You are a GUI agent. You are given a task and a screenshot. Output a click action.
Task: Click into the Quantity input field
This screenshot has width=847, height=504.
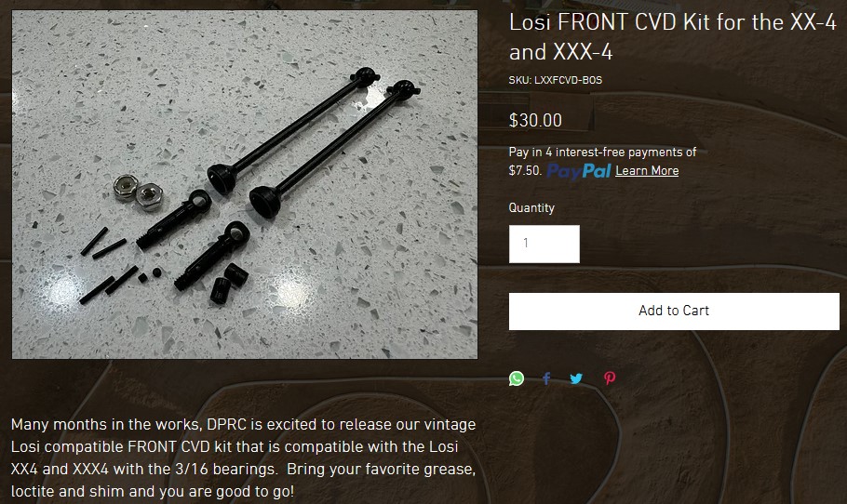coord(544,244)
